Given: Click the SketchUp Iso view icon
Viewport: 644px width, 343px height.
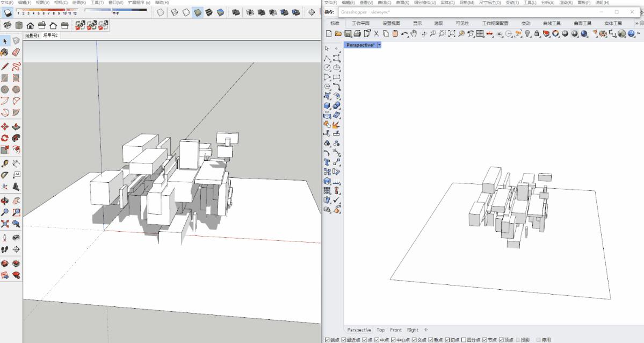Looking at the screenshot, I should pyautogui.click(x=8, y=25).
